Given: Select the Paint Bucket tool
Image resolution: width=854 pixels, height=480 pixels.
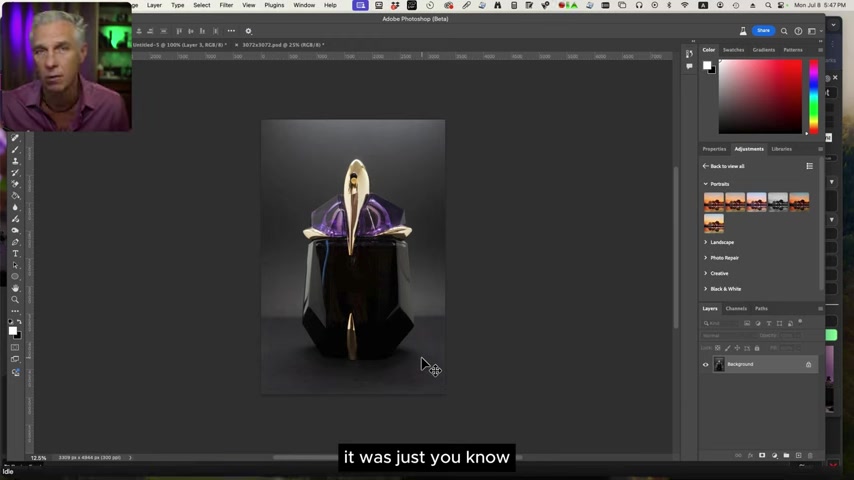Looking at the screenshot, I should coord(15,196).
